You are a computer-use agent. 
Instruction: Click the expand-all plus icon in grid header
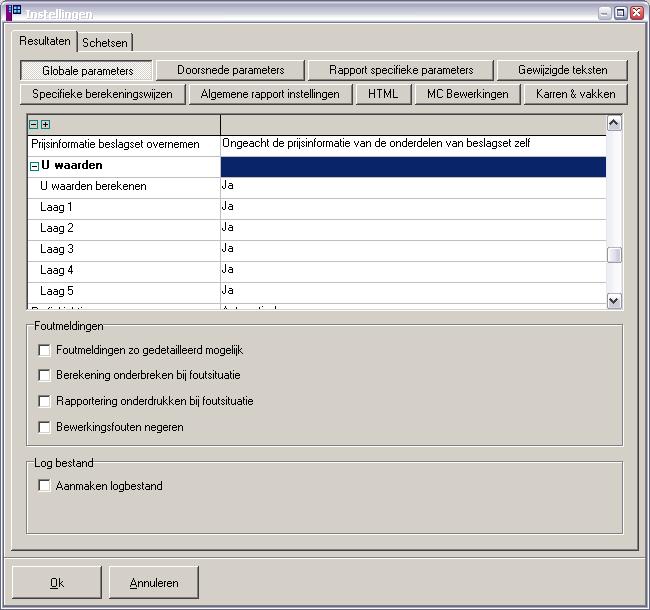46,124
